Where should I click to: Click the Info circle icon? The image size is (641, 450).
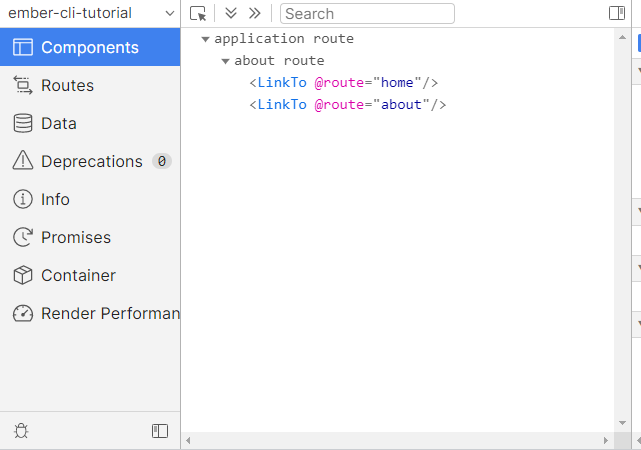(x=23, y=199)
